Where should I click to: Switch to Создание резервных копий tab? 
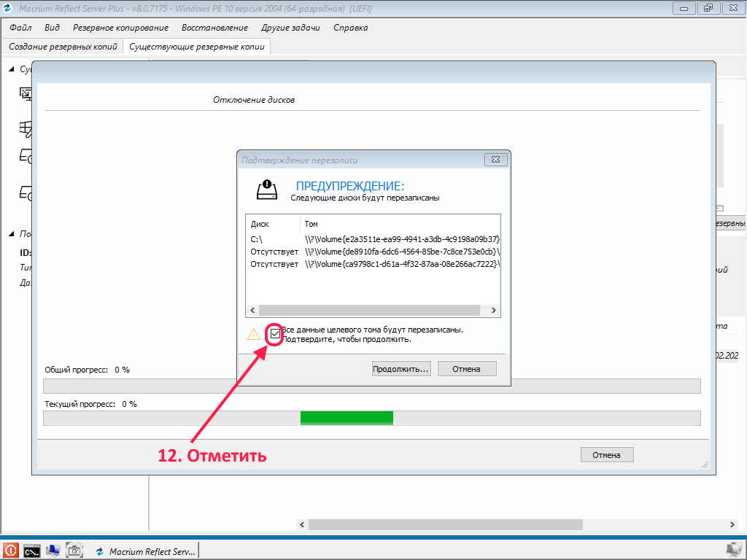[x=63, y=47]
